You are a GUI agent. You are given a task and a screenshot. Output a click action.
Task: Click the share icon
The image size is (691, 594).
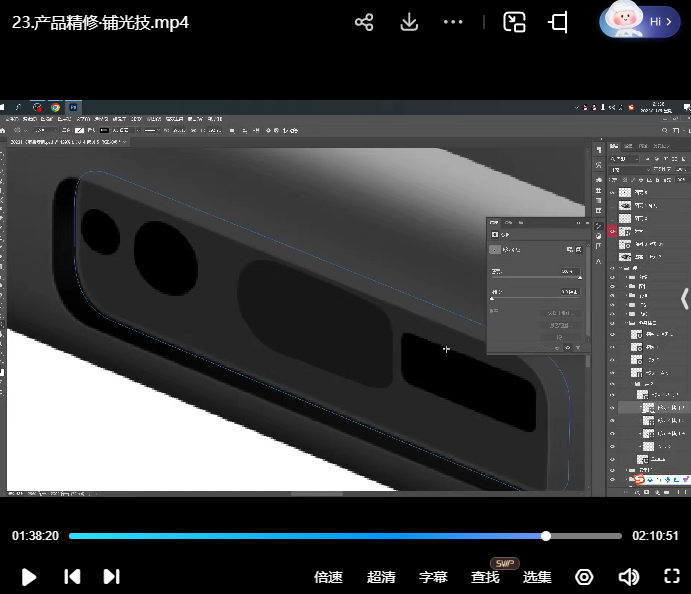point(364,23)
